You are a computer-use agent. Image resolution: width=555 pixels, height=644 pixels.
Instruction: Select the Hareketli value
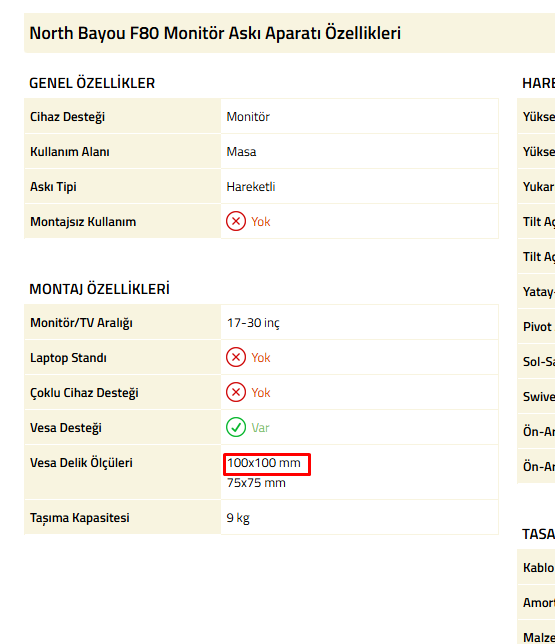pos(251,186)
